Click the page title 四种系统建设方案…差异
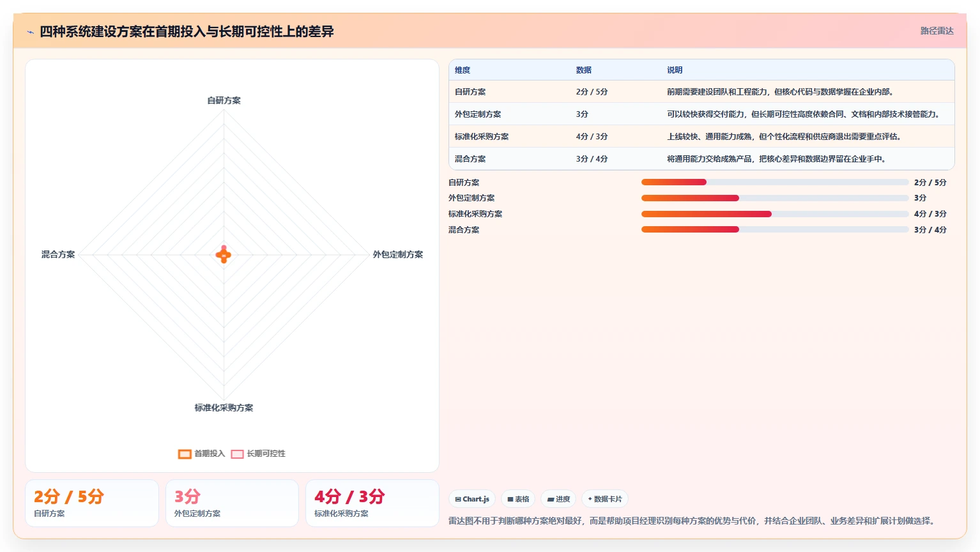This screenshot has width=980, height=552. 187,31
